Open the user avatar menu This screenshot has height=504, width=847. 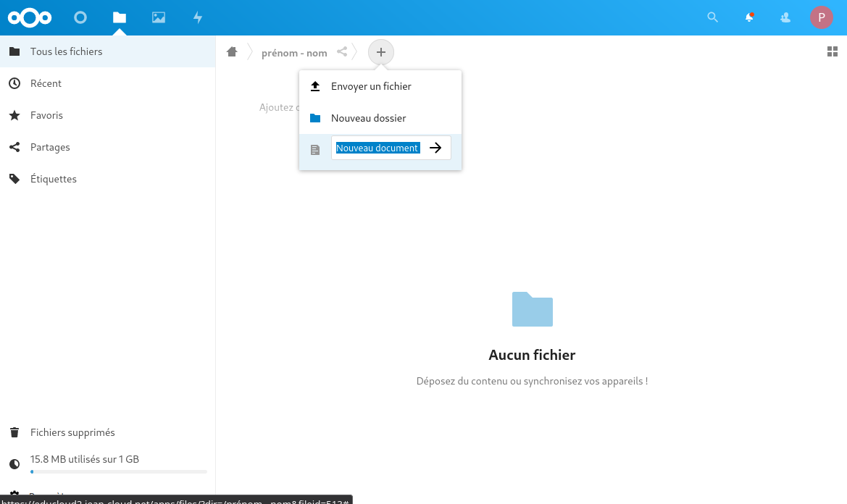tap(821, 17)
